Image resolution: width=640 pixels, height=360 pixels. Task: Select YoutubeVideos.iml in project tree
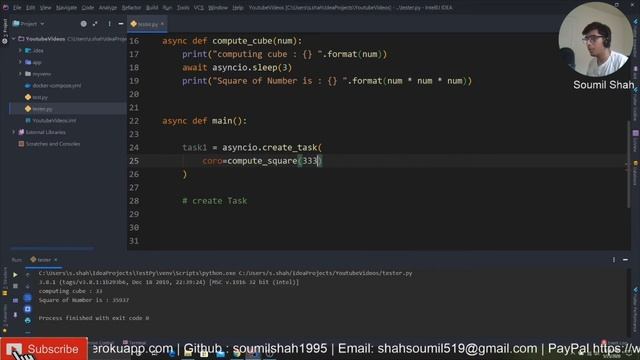pyautogui.click(x=54, y=120)
